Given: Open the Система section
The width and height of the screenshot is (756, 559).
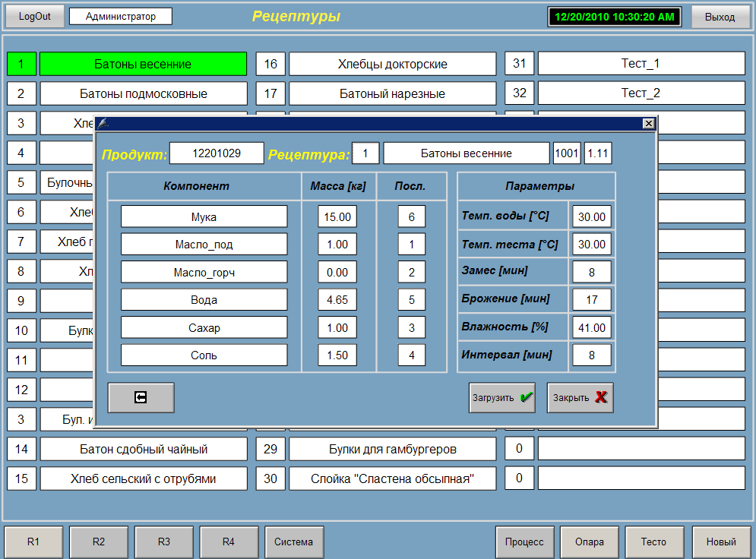Looking at the screenshot, I should [x=293, y=542].
